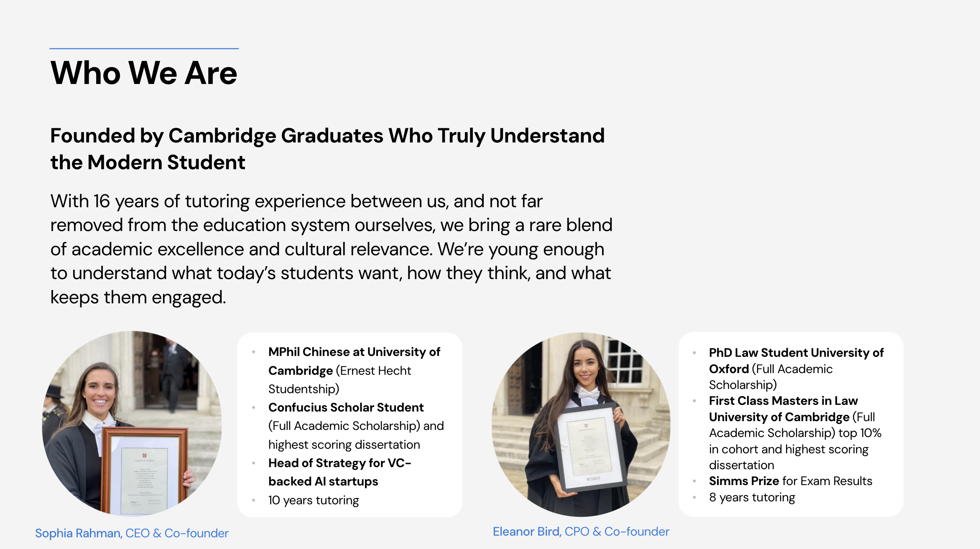Open the Sophia Rahman, CEO & Co-founder link

(132, 533)
